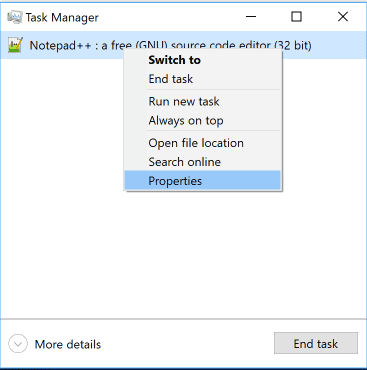Select the Notepad++ source code editor row
Screen dimensions: 367x370
coord(183,45)
